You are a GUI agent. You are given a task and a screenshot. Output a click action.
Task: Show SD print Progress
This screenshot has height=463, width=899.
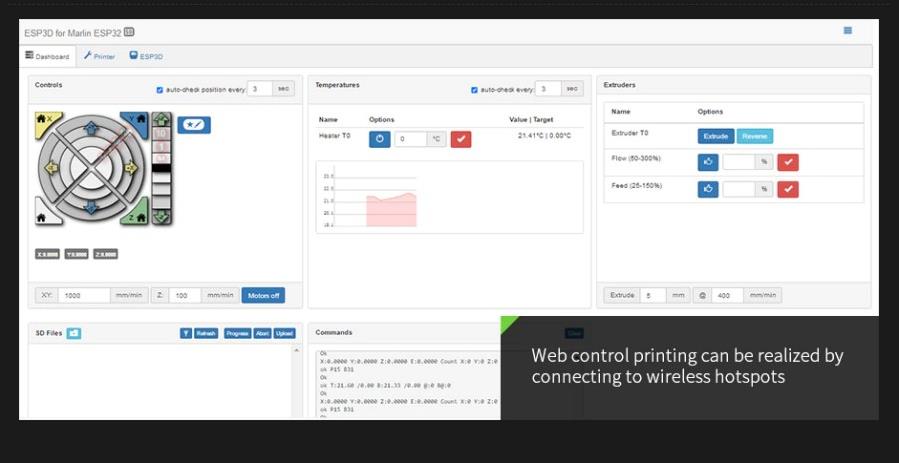(237, 333)
